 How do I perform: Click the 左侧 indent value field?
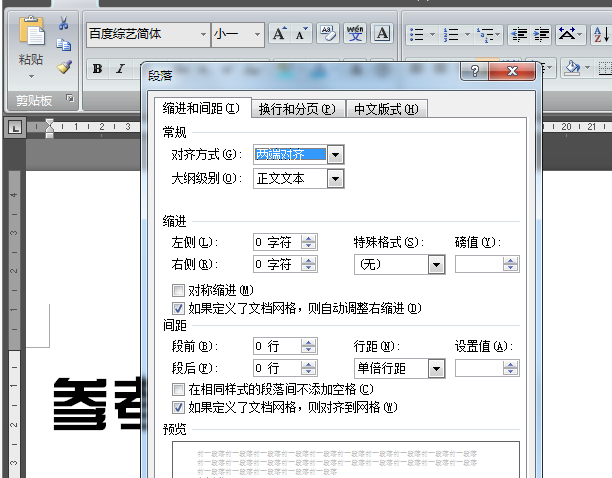coord(277,242)
